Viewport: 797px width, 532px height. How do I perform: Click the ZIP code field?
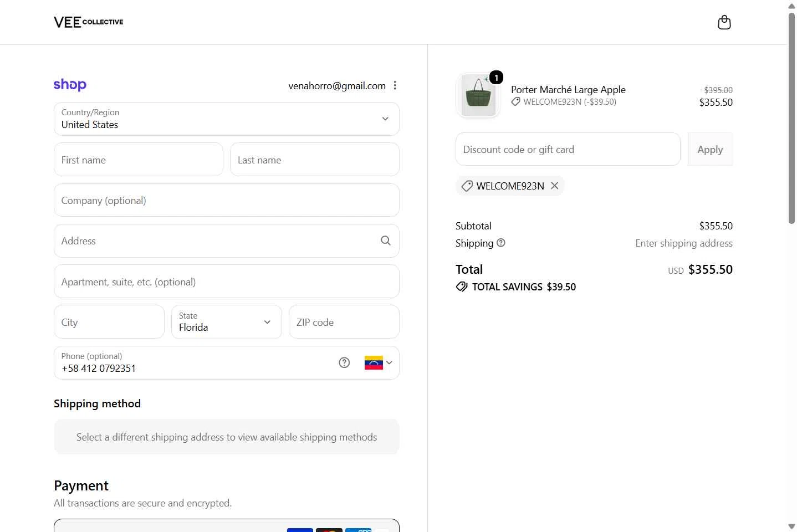(344, 322)
